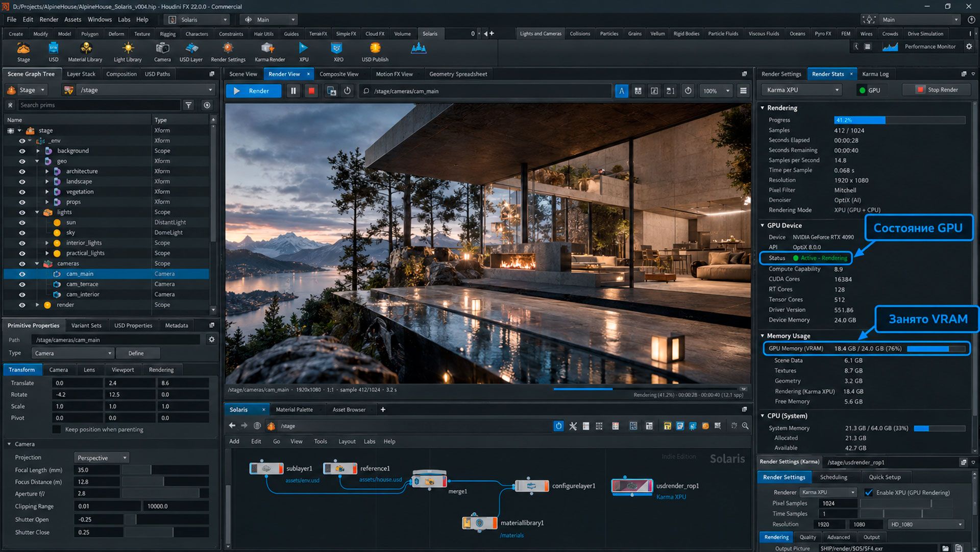
Task: Pause the render in Render View
Action: (x=293, y=91)
